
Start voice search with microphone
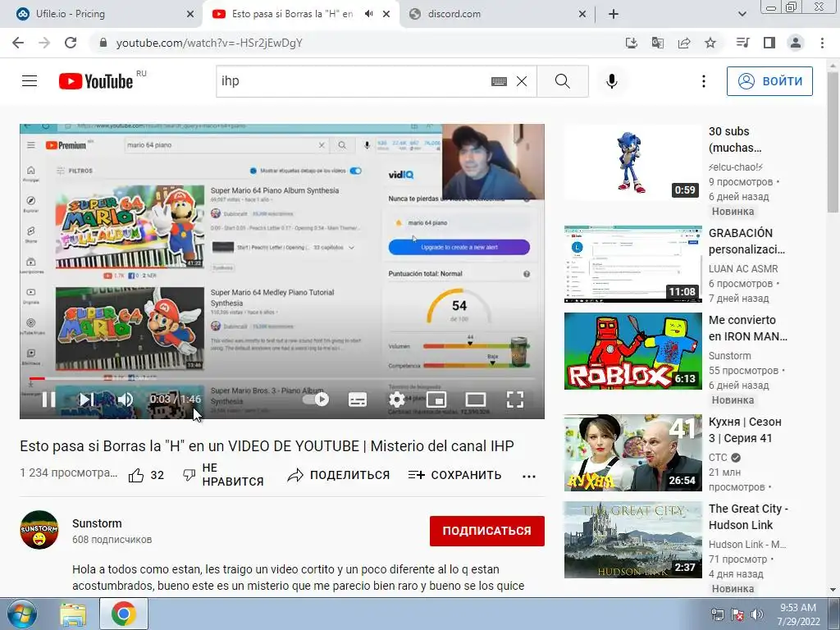pyautogui.click(x=612, y=81)
